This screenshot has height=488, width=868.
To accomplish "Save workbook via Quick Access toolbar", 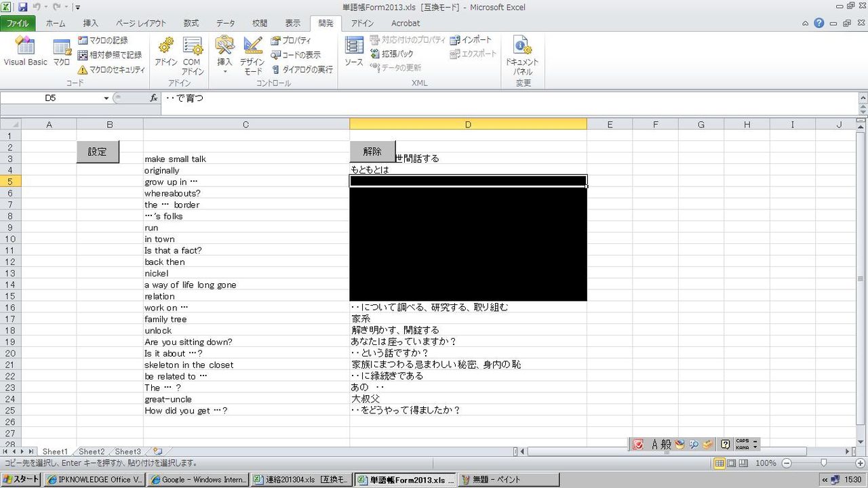I will [x=22, y=7].
